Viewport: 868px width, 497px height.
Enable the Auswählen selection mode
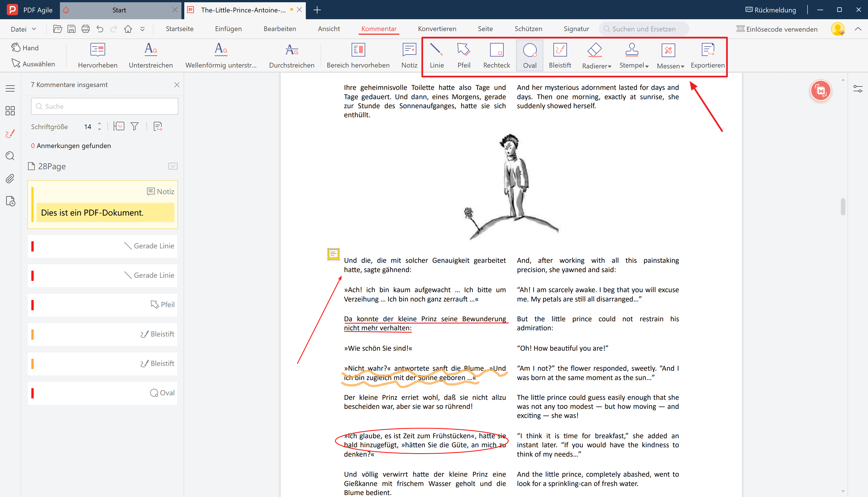pos(33,64)
